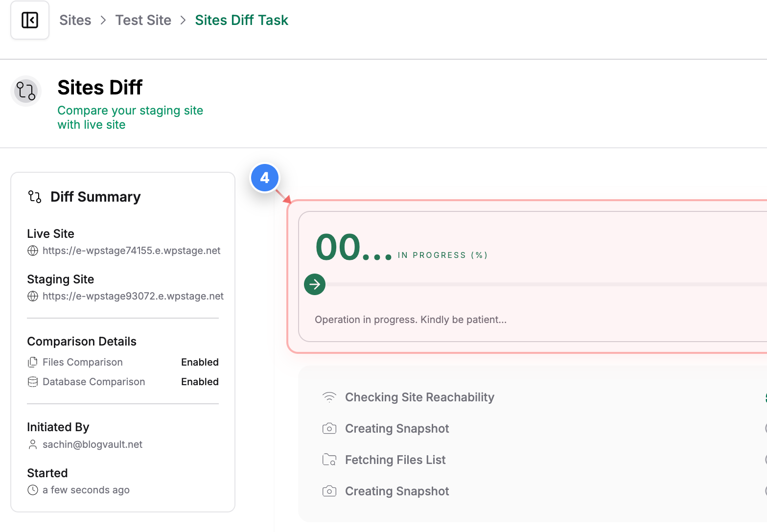Image resolution: width=767 pixels, height=532 pixels.
Task: Select the Files Comparison pages icon
Action: (32, 362)
